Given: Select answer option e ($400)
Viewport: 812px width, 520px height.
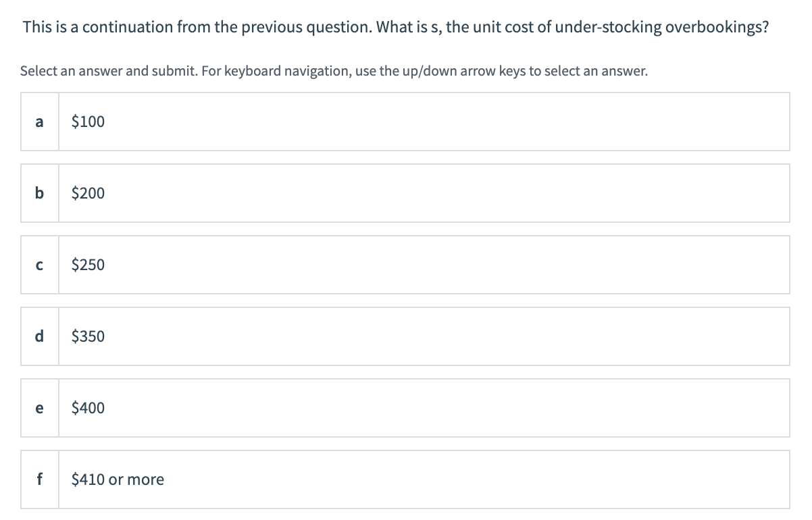Looking at the screenshot, I should pyautogui.click(x=405, y=408).
